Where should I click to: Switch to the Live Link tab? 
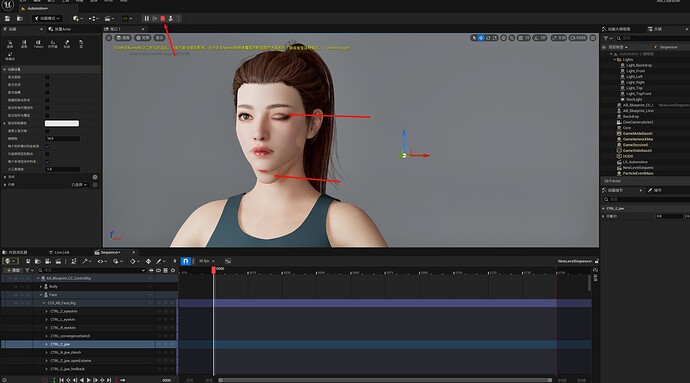point(59,253)
